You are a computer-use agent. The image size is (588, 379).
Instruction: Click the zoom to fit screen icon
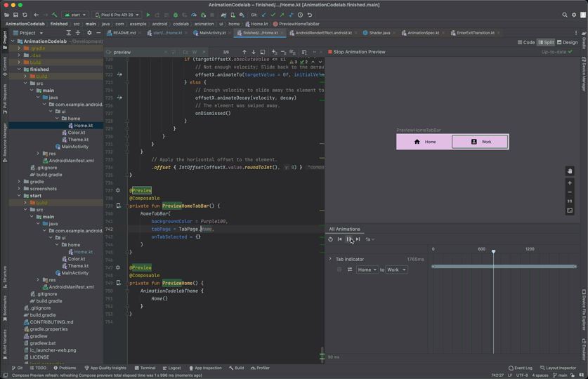pyautogui.click(x=570, y=211)
